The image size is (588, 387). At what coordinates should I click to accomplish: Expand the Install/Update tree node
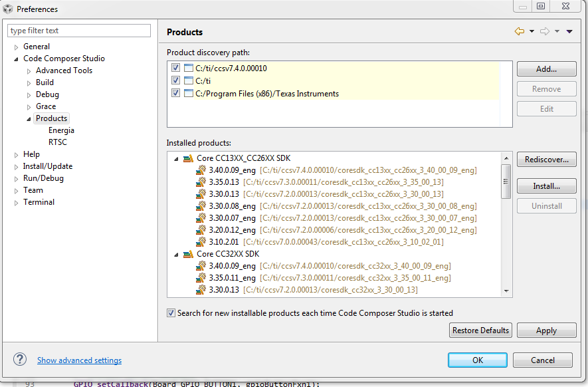[16, 167]
